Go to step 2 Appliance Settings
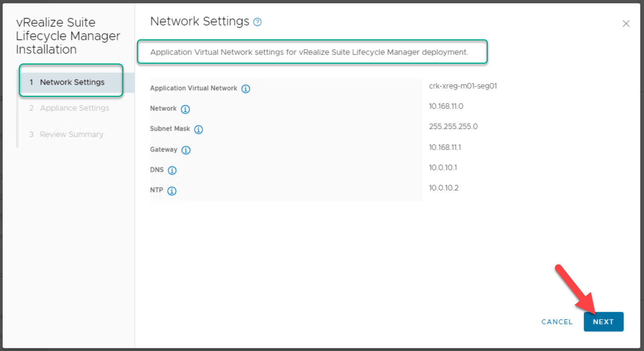The height and width of the screenshot is (351, 644). click(x=74, y=108)
